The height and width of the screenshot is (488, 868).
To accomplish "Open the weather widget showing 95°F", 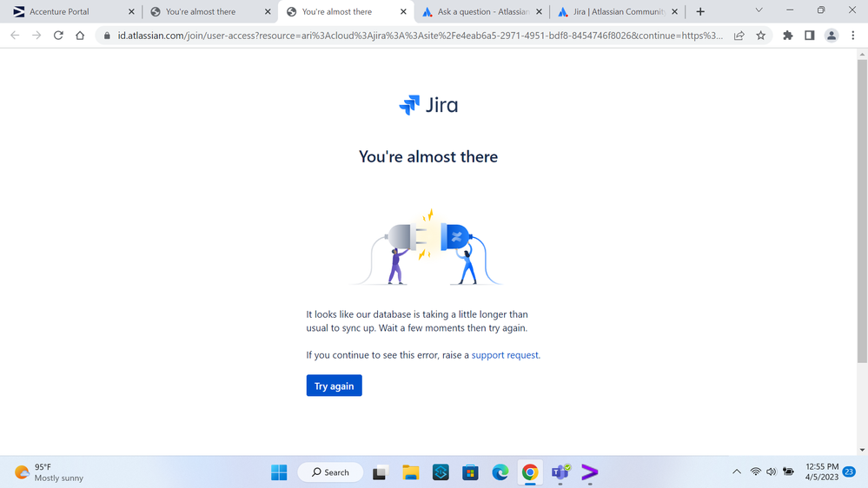I will (49, 472).
